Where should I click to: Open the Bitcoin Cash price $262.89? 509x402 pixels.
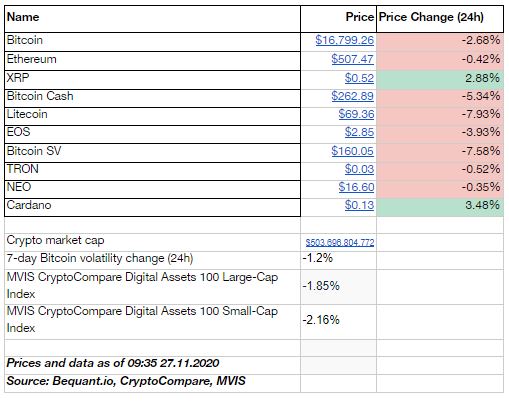coord(352,96)
